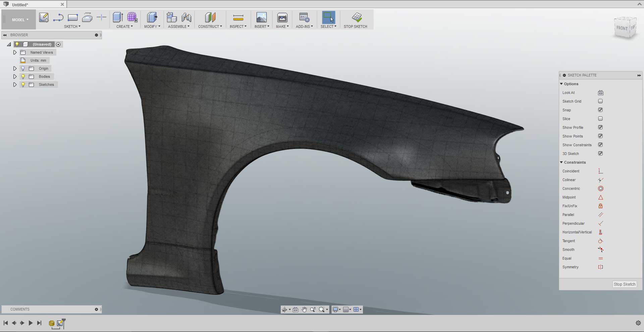Select the Rectangle sketch tool
The width and height of the screenshot is (644, 332).
73,17
